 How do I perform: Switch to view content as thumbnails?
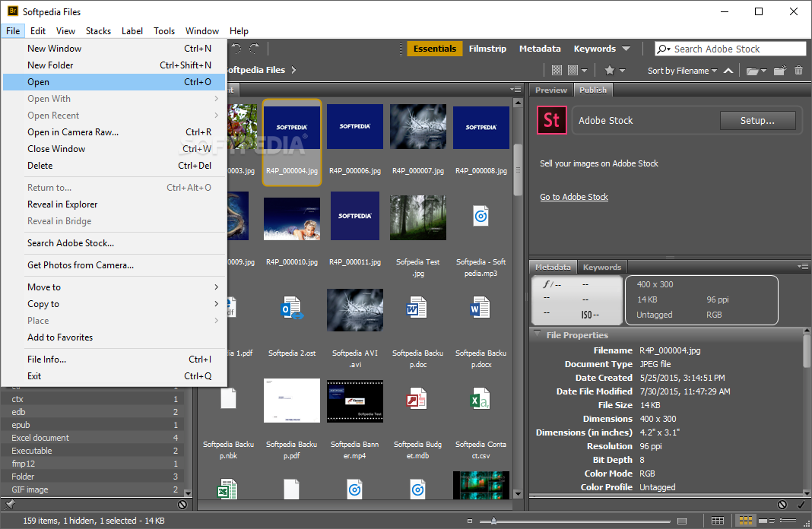(x=745, y=521)
